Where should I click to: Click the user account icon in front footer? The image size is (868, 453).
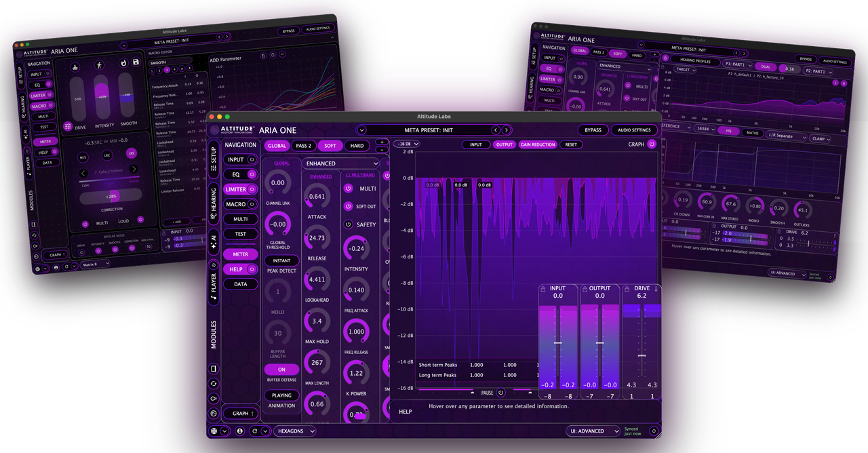point(239,431)
